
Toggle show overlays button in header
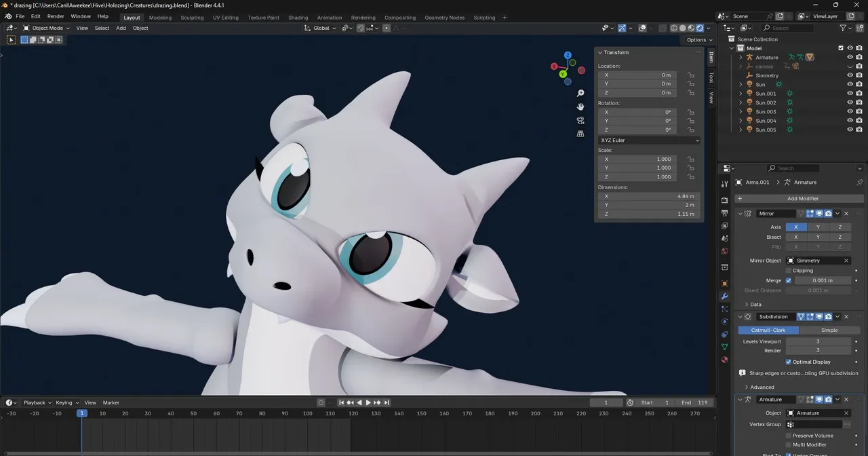coord(642,28)
